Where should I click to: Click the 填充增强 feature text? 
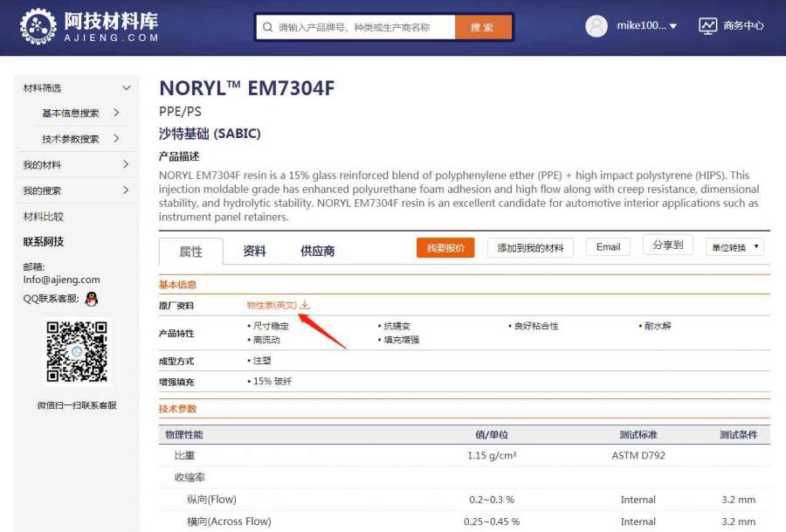click(x=401, y=340)
